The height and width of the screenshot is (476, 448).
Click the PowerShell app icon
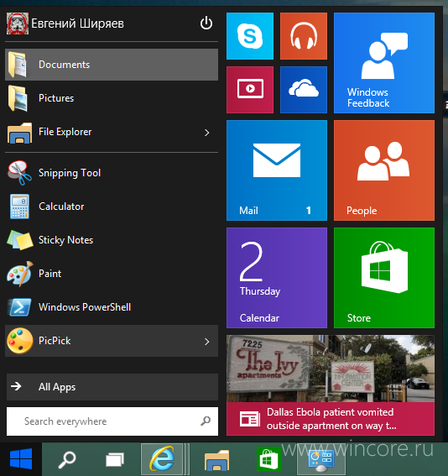(x=19, y=307)
